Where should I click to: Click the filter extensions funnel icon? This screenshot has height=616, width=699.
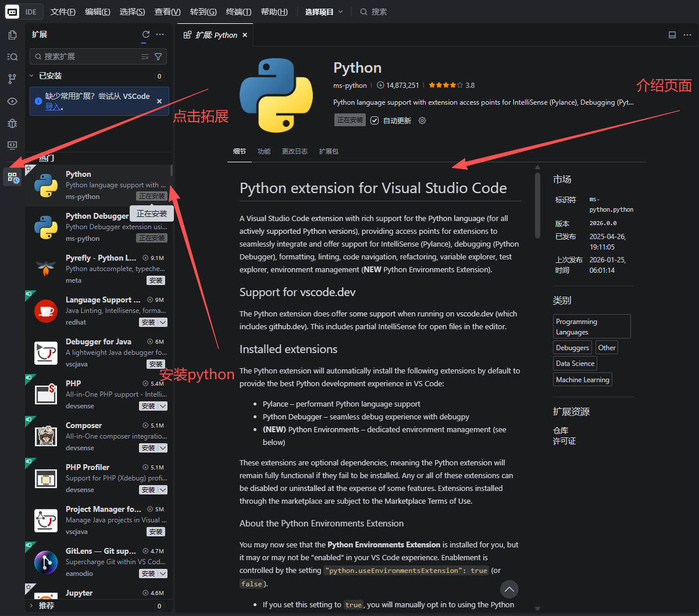[158, 56]
